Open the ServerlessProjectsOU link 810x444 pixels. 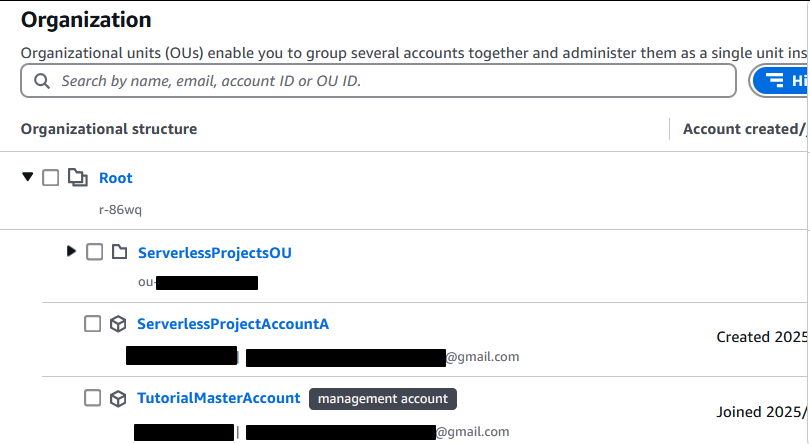[x=214, y=253]
